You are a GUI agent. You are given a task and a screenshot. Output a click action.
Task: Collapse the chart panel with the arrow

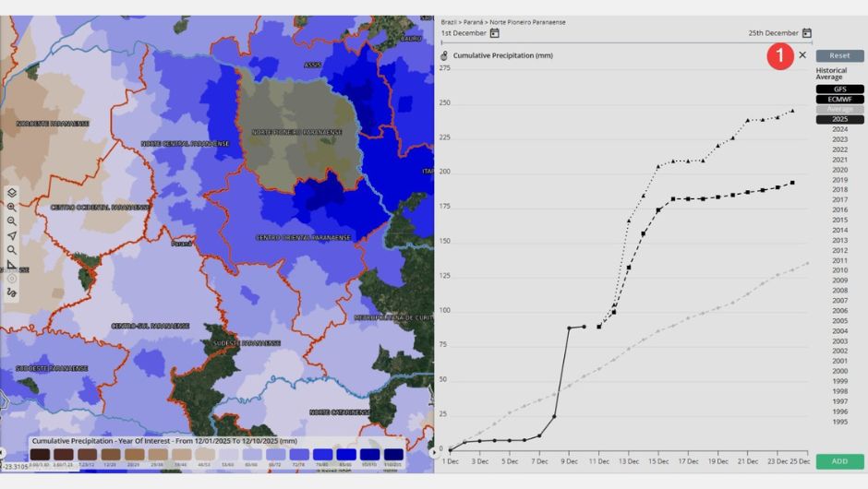coord(435,452)
